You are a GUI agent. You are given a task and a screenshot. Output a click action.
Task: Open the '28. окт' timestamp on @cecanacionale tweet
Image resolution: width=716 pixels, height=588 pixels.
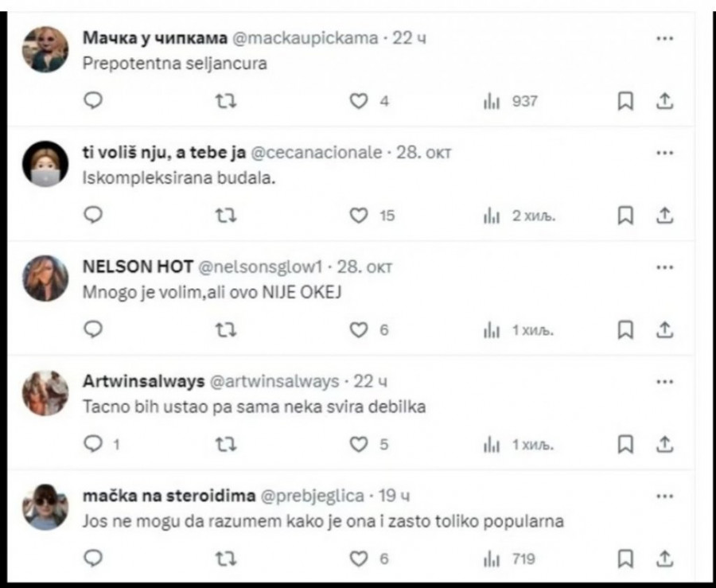(424, 153)
